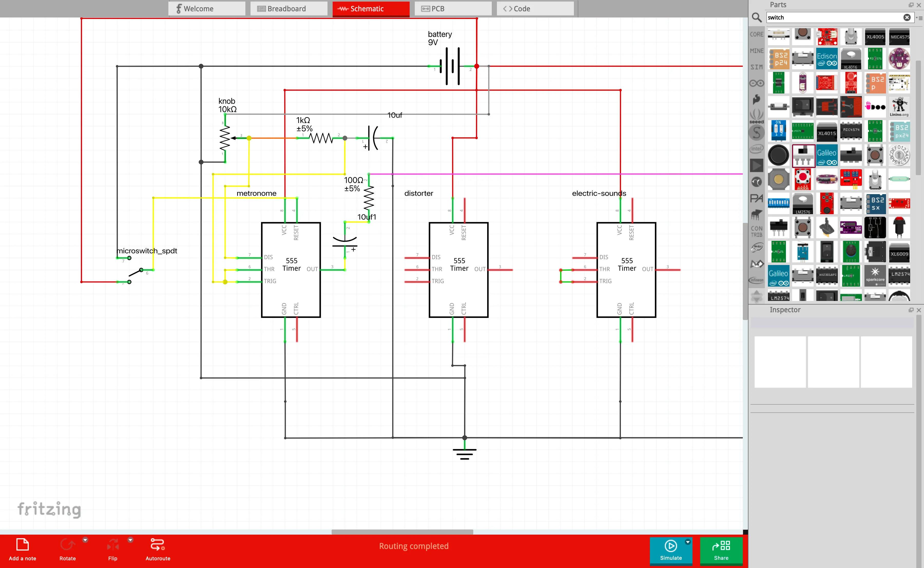The height and width of the screenshot is (568, 924).
Task: Open the Rotate options dropdown arrow
Action: 85,540
